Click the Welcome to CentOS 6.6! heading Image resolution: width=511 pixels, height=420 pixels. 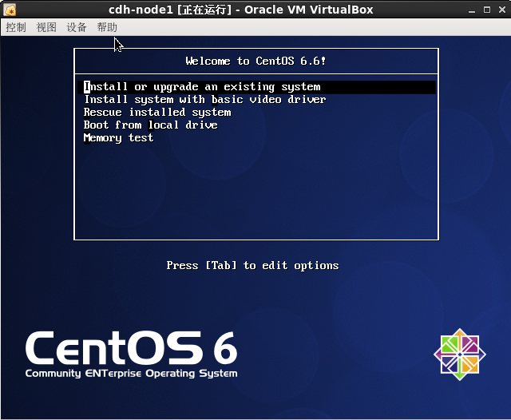coord(255,61)
